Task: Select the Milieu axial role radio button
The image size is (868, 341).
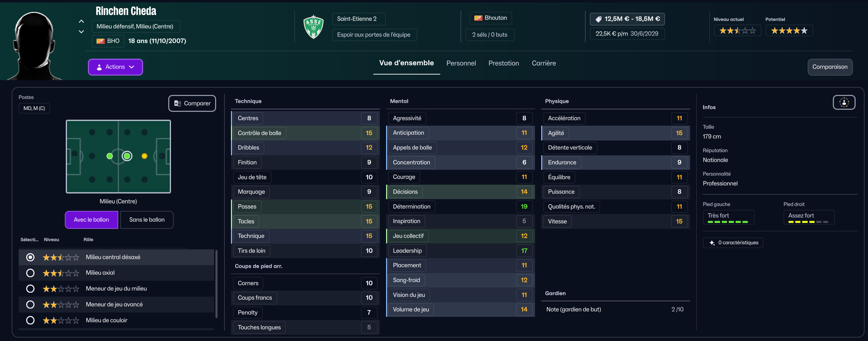Action: (30, 273)
